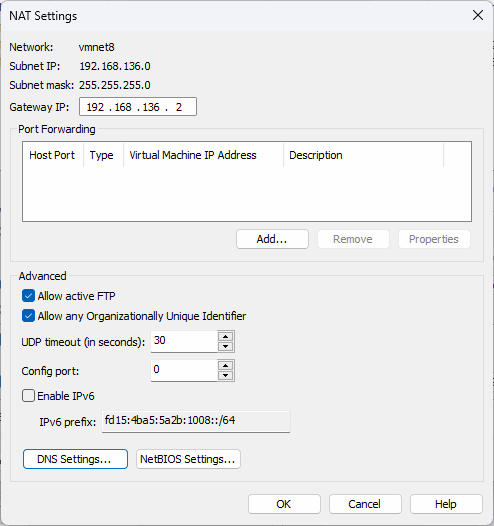Toggle Allow any Organizationally Unique Identifier
The height and width of the screenshot is (526, 494).
click(28, 316)
